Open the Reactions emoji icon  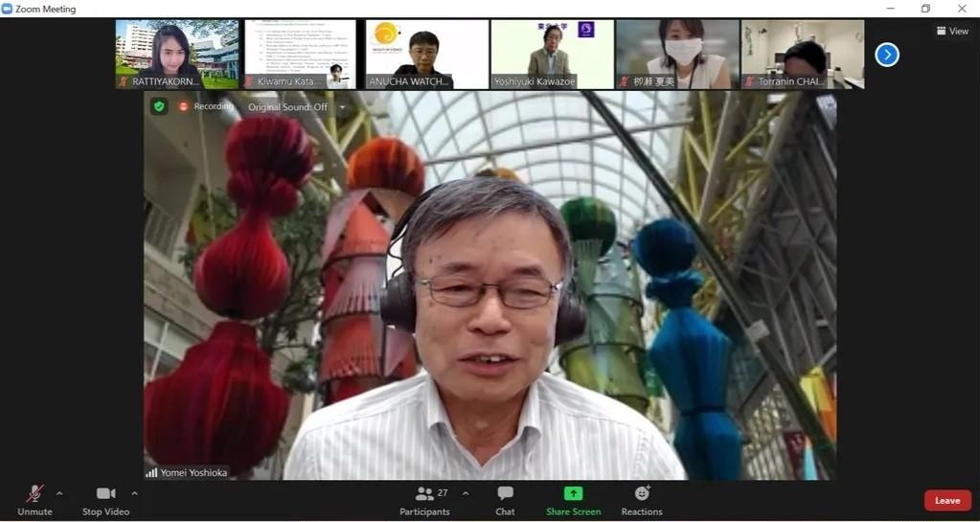[x=642, y=493]
